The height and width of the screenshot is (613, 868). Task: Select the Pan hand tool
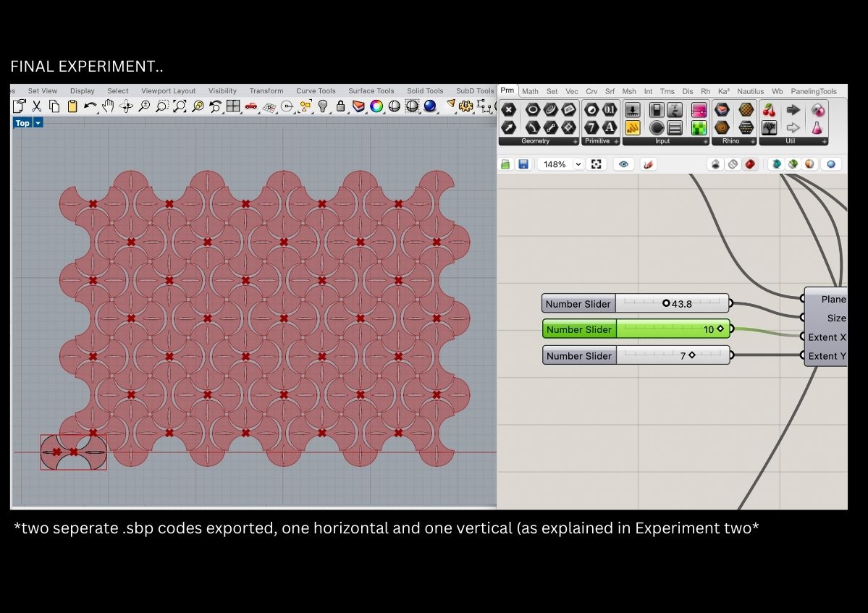pyautogui.click(x=108, y=106)
